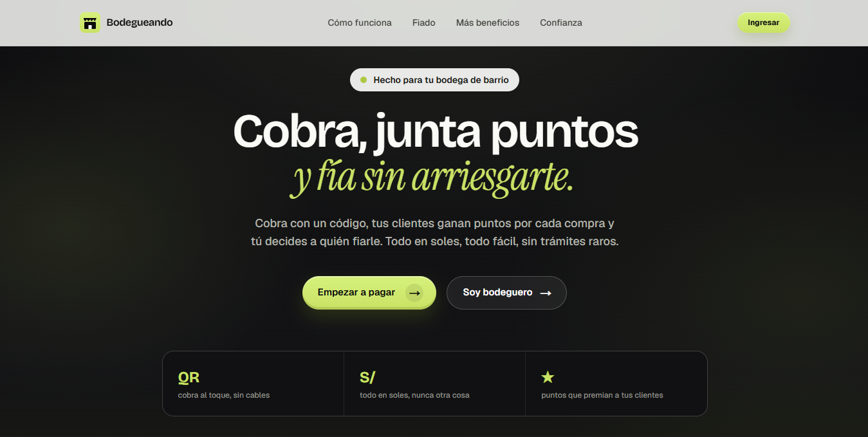Click the Bodegueando brand name

140,23
